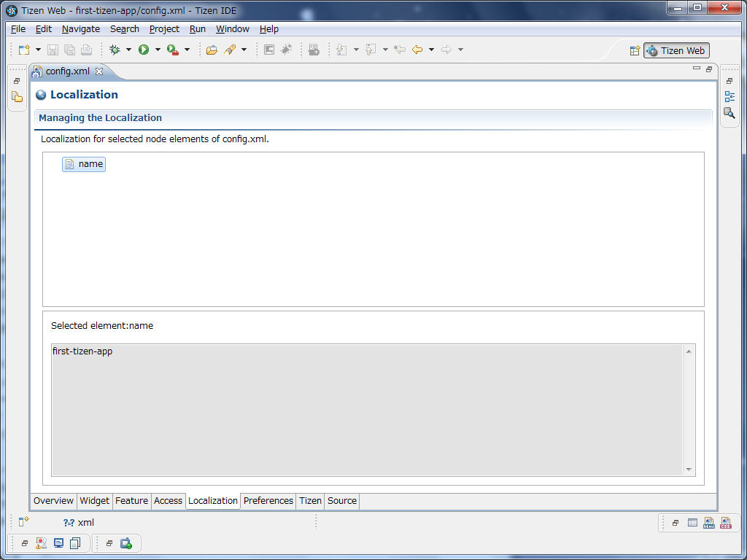Switch to the Feature tab
Screen dimensions: 747x560
tap(131, 501)
